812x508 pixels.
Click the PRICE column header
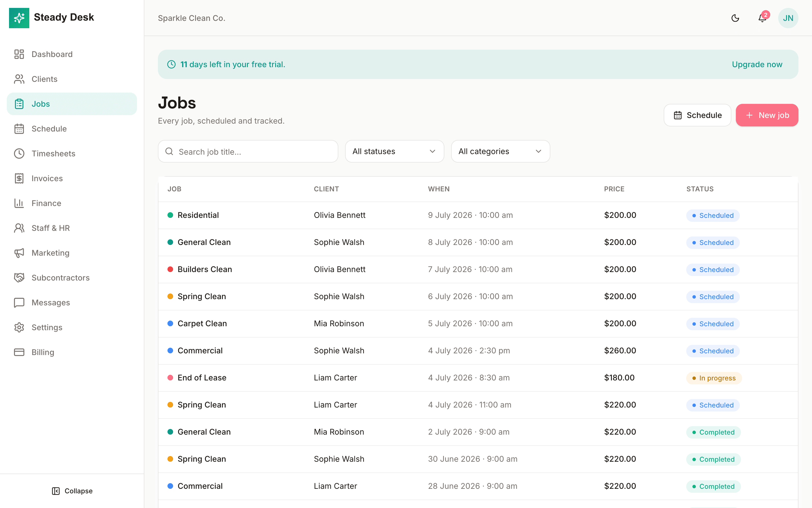(x=614, y=189)
